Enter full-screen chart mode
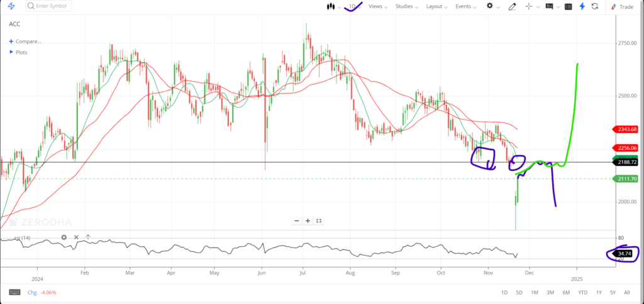 (318, 220)
